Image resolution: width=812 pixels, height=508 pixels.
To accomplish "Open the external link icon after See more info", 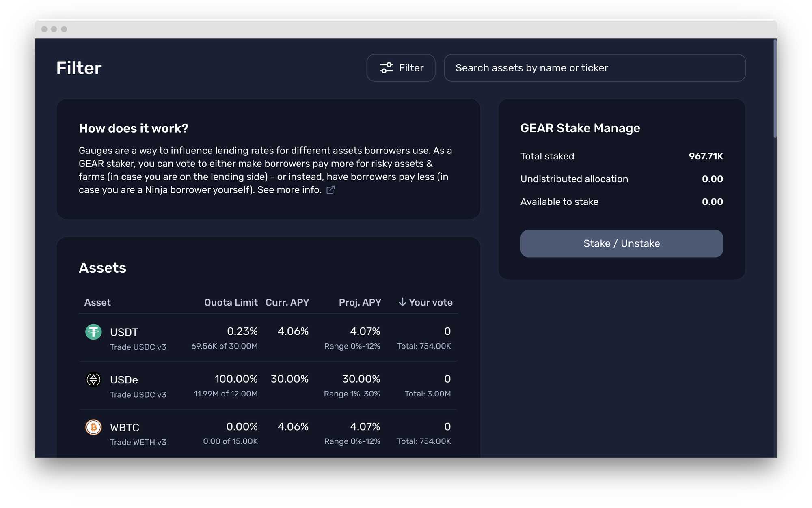I will coord(330,190).
